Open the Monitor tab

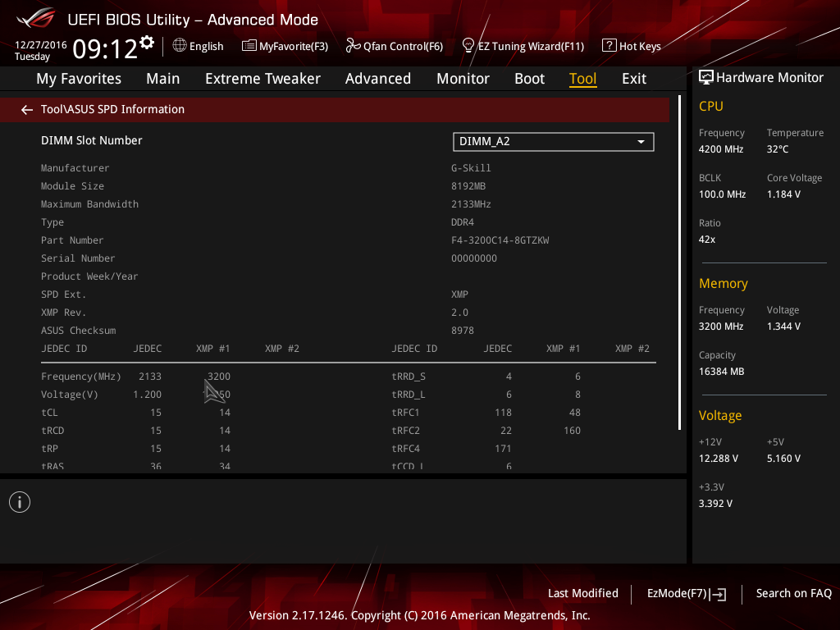pos(463,79)
